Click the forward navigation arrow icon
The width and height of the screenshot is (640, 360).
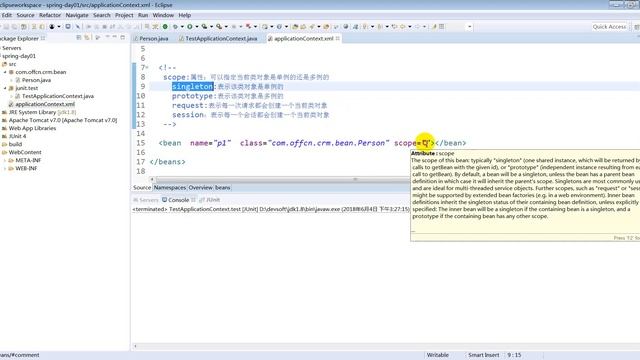pyautogui.click(x=417, y=27)
